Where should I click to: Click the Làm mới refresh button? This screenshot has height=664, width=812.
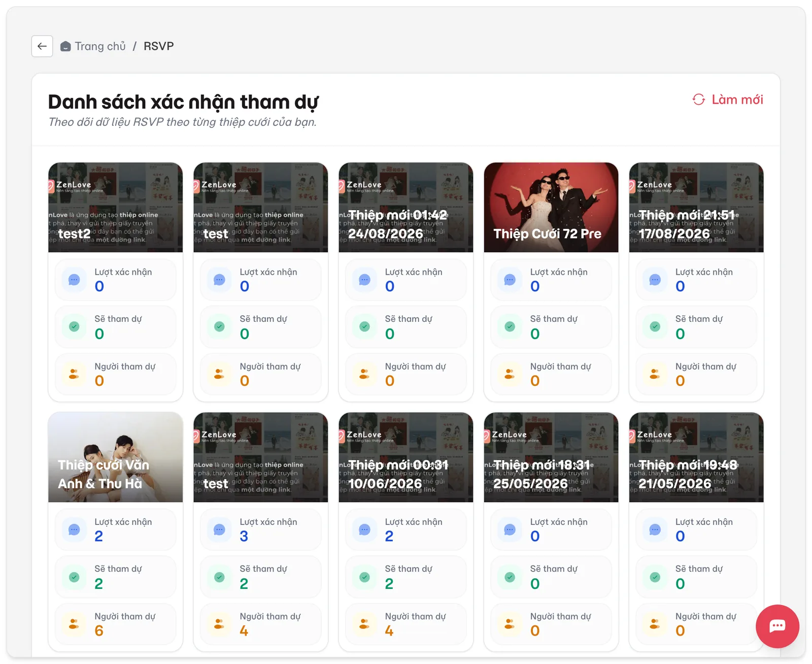click(x=728, y=99)
